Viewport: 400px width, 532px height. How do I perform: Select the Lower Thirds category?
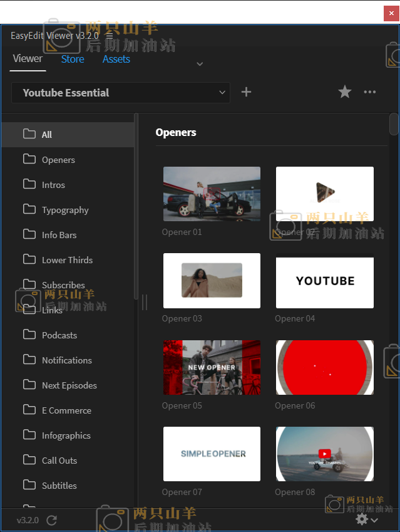[x=67, y=260]
